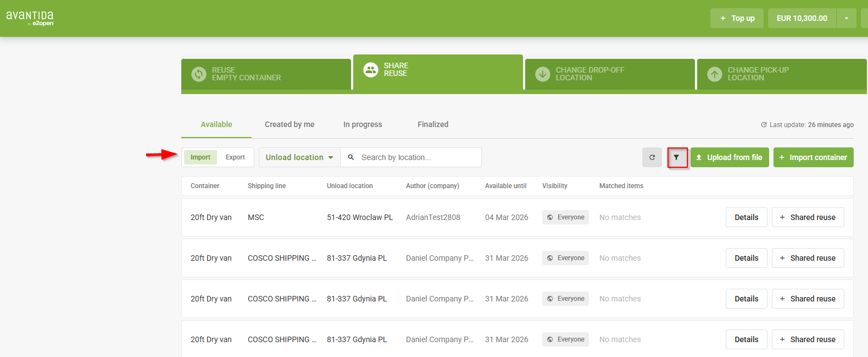Click the Last update refresh icon
The width and height of the screenshot is (868, 357).
764,125
